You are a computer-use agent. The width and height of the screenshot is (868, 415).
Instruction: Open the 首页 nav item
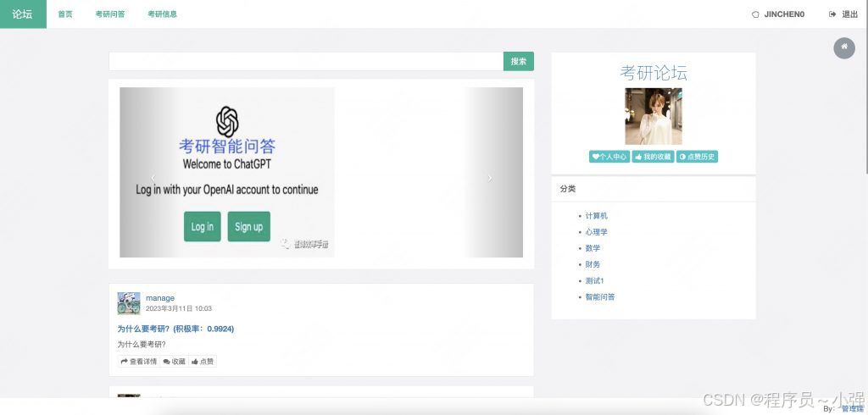point(65,14)
